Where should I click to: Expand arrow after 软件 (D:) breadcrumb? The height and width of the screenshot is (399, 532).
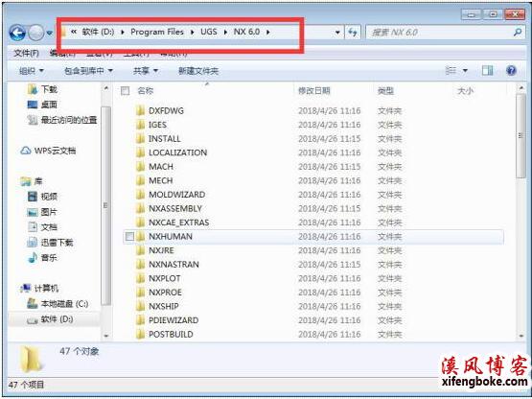[123, 33]
